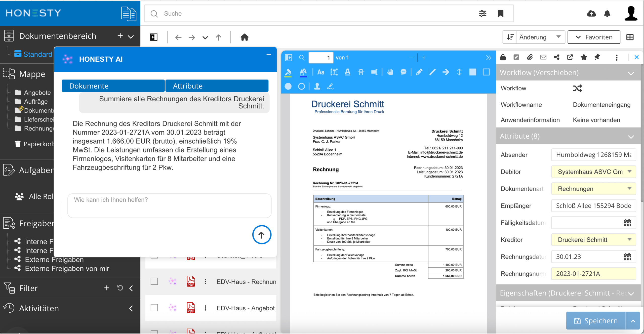Collapse Attribute (8) section
644x334 pixels.
pos(631,137)
